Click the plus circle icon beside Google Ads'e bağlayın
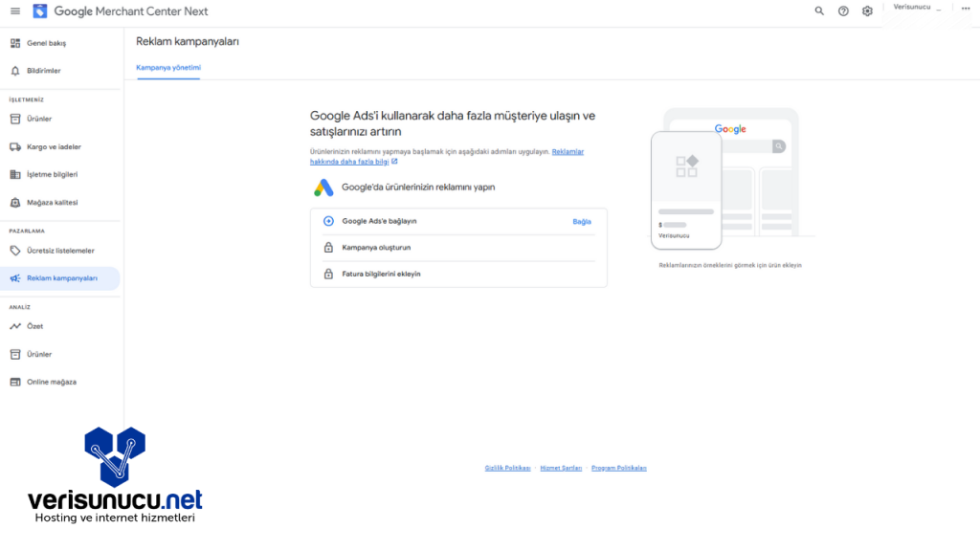The width and height of the screenshot is (980, 551). (328, 221)
